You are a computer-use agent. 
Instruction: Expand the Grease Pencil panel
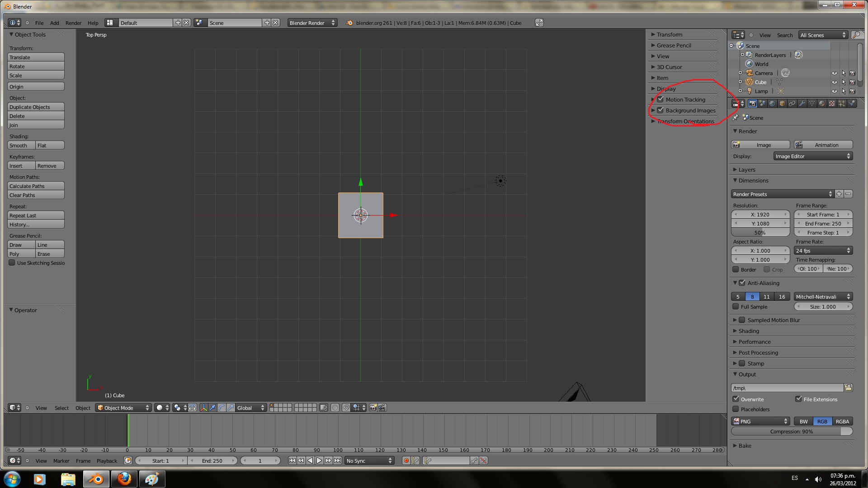click(674, 45)
